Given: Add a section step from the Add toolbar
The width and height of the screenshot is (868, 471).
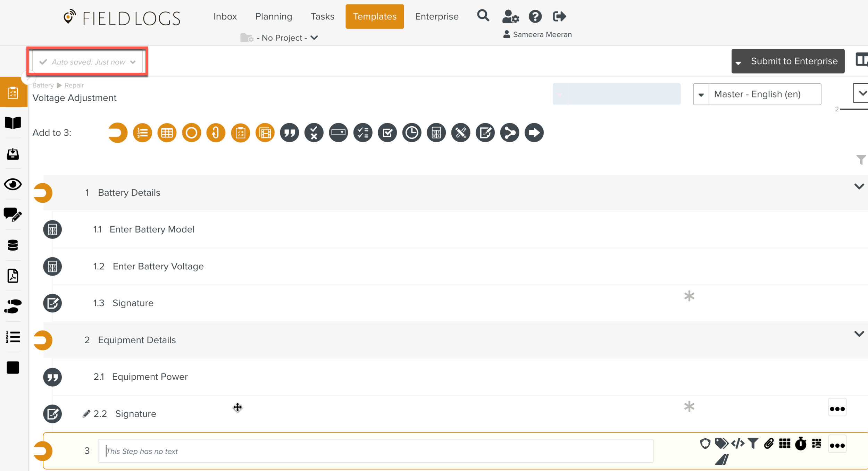Looking at the screenshot, I should point(118,133).
